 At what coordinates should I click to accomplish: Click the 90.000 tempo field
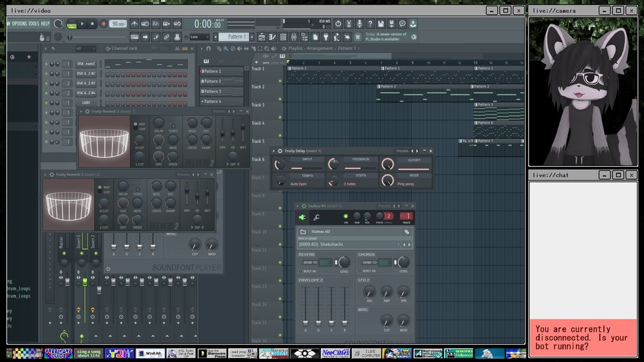[x=118, y=24]
